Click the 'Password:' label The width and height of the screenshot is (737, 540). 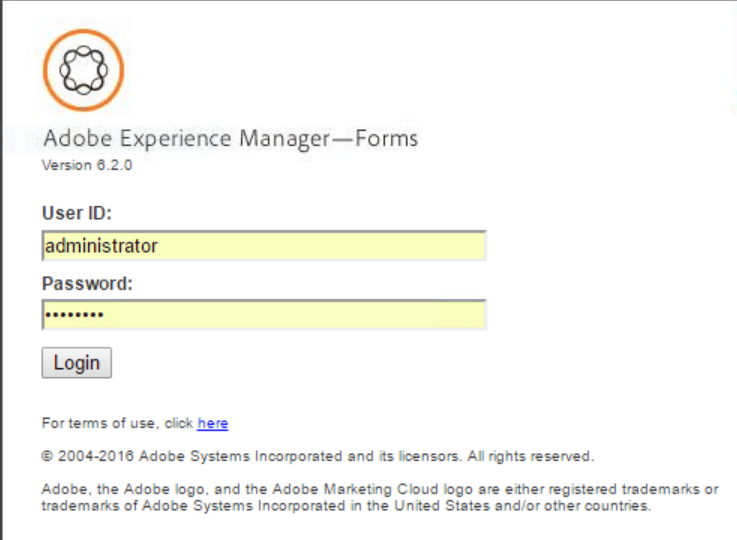87,283
